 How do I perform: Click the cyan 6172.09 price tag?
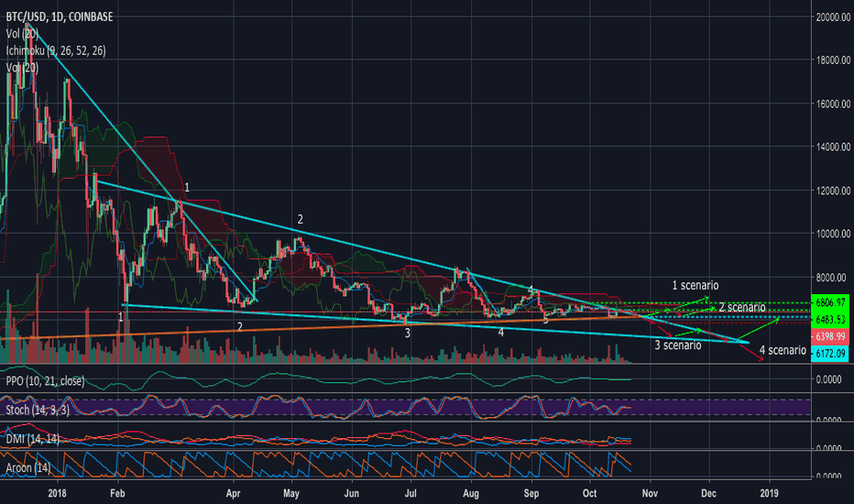(x=830, y=354)
